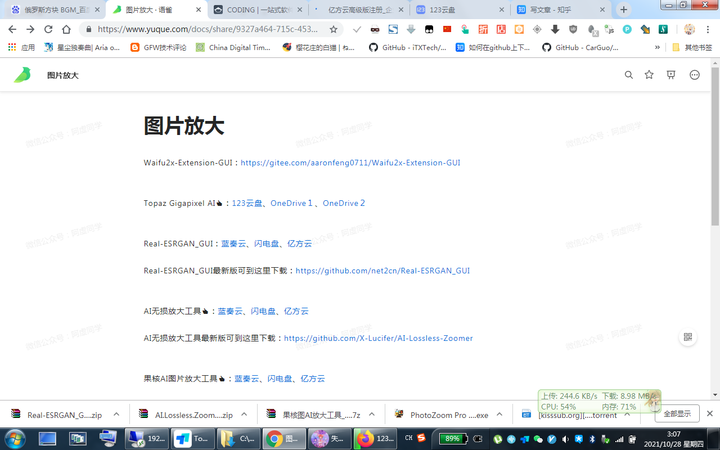Image resolution: width=720 pixels, height=450 pixels.
Task: Open the China Digital Times bookmark
Action: 234,47
